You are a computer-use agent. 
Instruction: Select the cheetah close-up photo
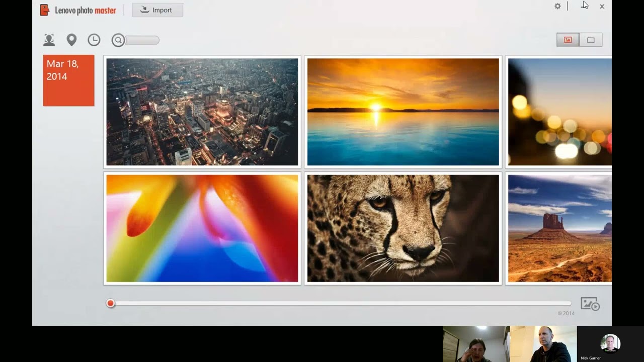(403, 228)
